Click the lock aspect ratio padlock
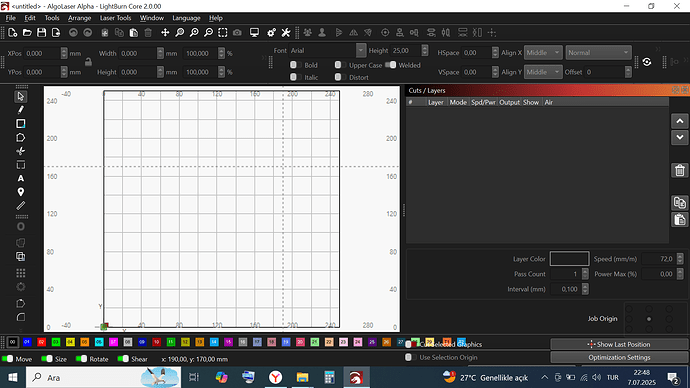This screenshot has height=388, width=690. (88, 62)
